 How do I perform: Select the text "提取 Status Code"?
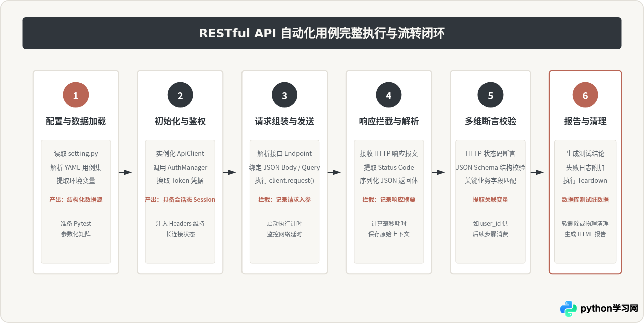pyautogui.click(x=389, y=167)
